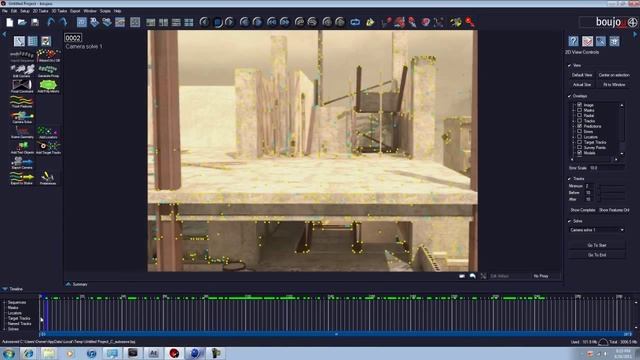Image resolution: width=640 pixels, height=360 pixels.
Task: Click the Undo arrow icon
Action: (51, 22)
